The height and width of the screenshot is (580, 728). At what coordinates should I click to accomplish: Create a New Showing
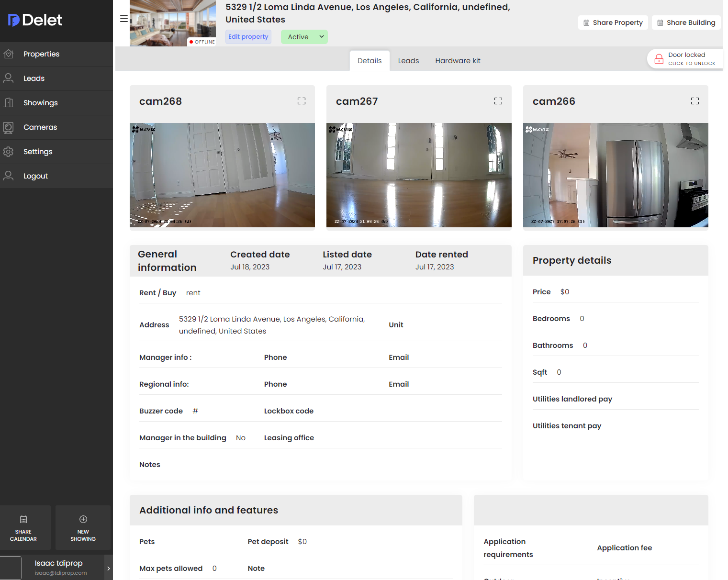(x=83, y=528)
